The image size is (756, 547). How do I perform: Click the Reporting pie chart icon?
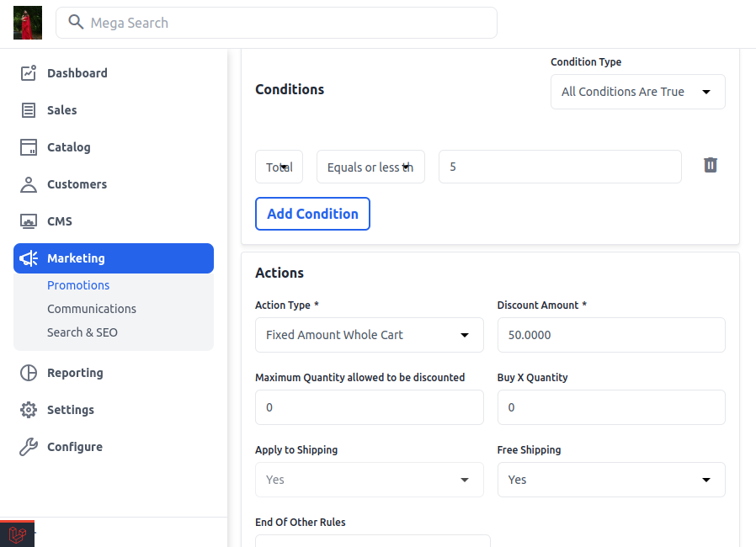coord(29,373)
